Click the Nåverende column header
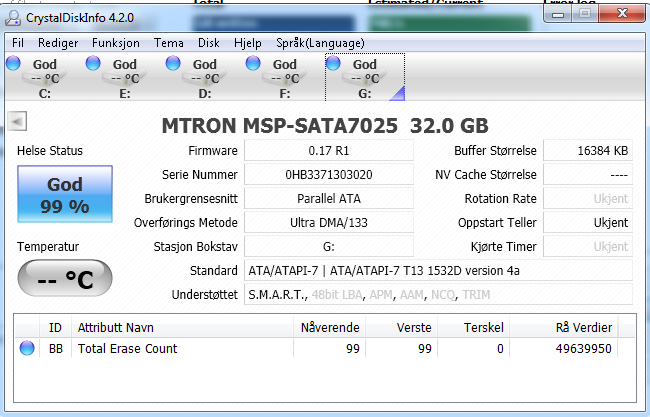This screenshot has width=650, height=417. pos(330,327)
